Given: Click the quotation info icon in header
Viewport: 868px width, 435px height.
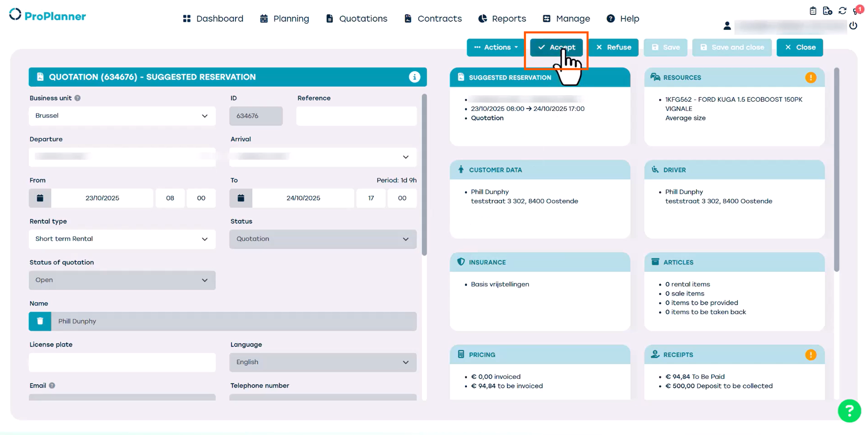Looking at the screenshot, I should pyautogui.click(x=414, y=77).
